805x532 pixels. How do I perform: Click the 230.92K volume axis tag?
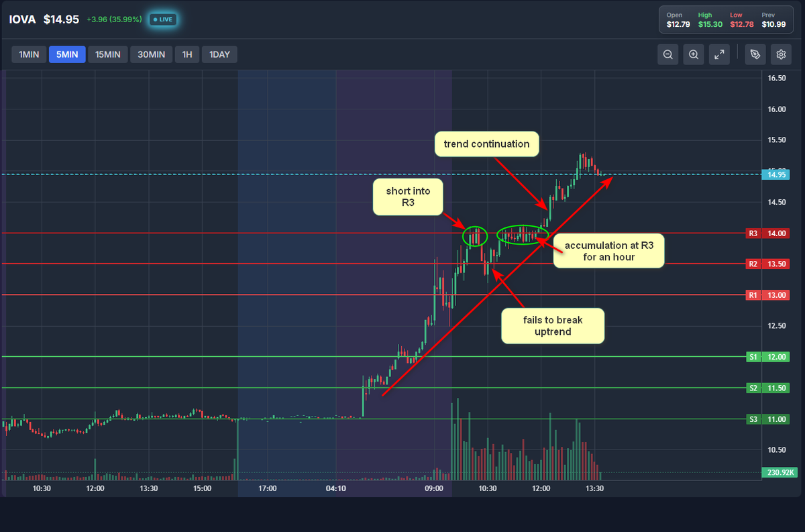[778, 473]
